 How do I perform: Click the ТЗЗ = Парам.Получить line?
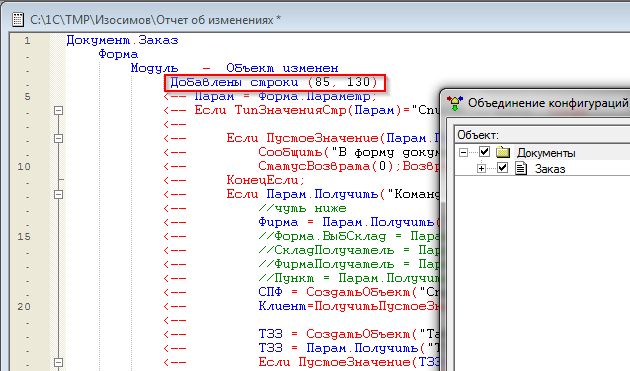(x=349, y=348)
